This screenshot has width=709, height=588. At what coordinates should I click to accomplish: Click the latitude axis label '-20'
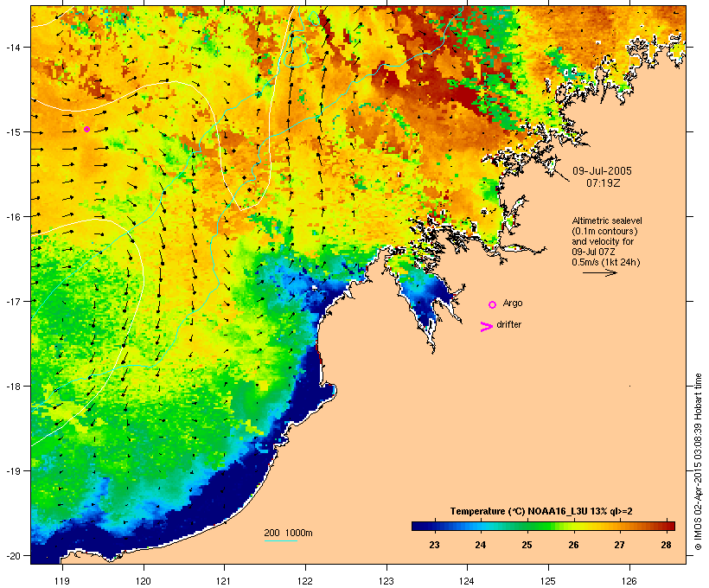pos(12,555)
